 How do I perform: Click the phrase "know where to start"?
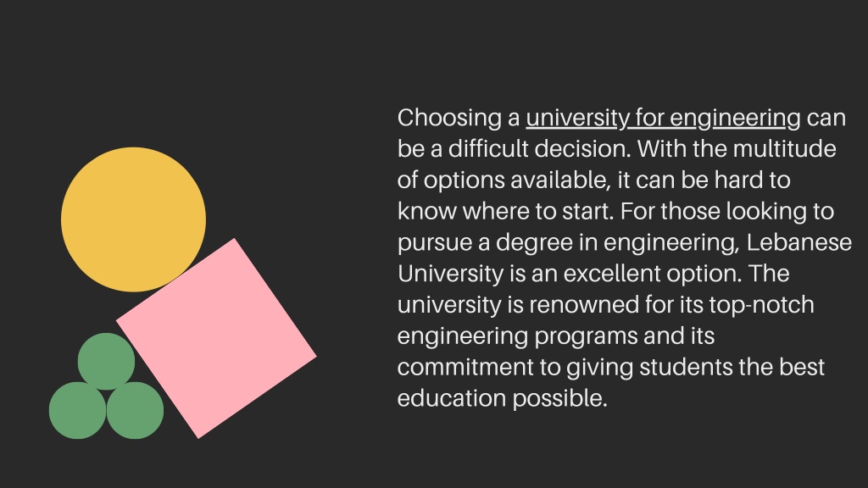(504, 211)
